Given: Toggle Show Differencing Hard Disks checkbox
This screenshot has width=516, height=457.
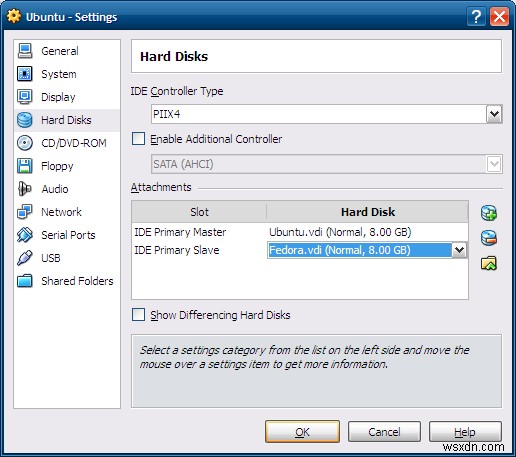Looking at the screenshot, I should point(138,315).
